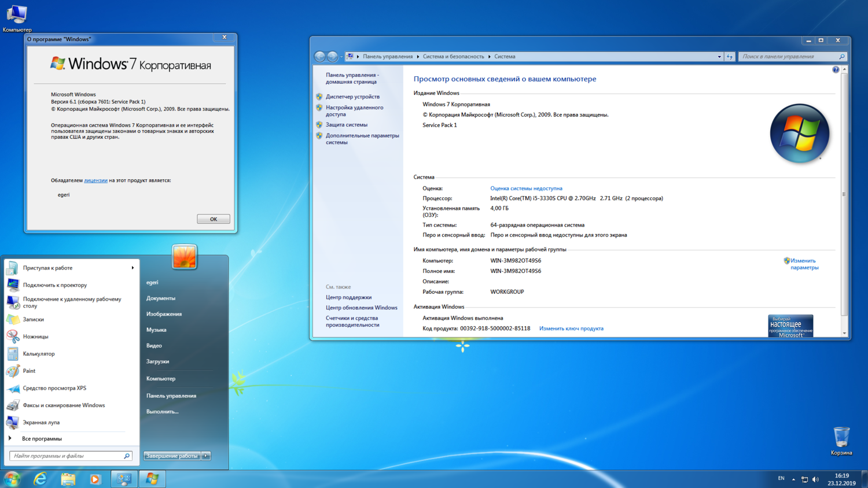
Task: Click the Forward arrow in the System window
Action: (x=332, y=56)
